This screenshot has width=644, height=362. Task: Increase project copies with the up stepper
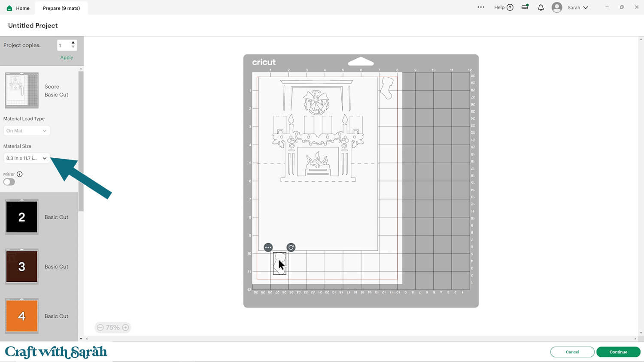point(73,42)
